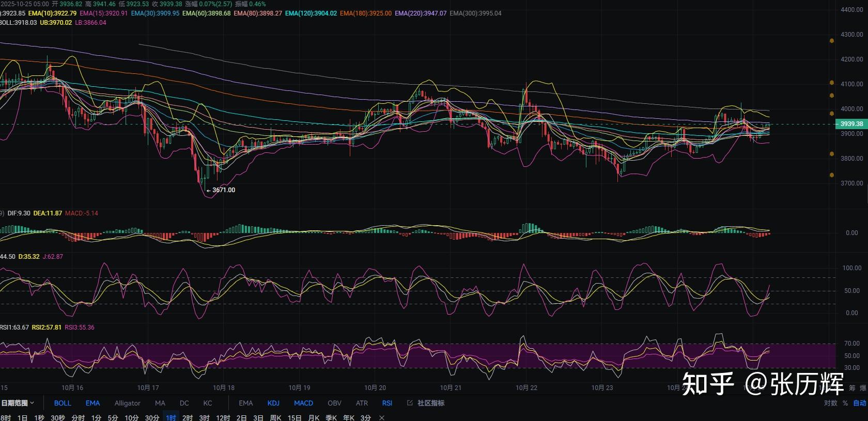The image size is (868, 421).
Task: Toggle the KDJ sub-indicator
Action: (273, 403)
